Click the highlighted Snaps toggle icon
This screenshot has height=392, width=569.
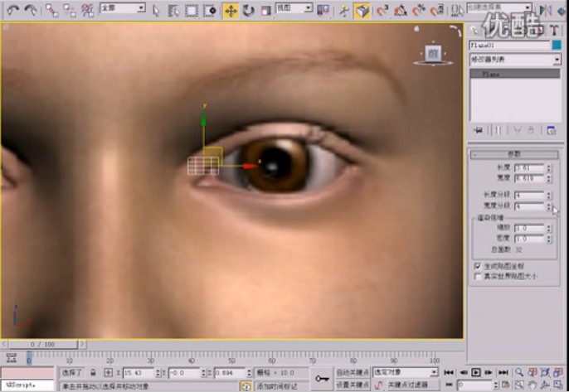(362, 11)
